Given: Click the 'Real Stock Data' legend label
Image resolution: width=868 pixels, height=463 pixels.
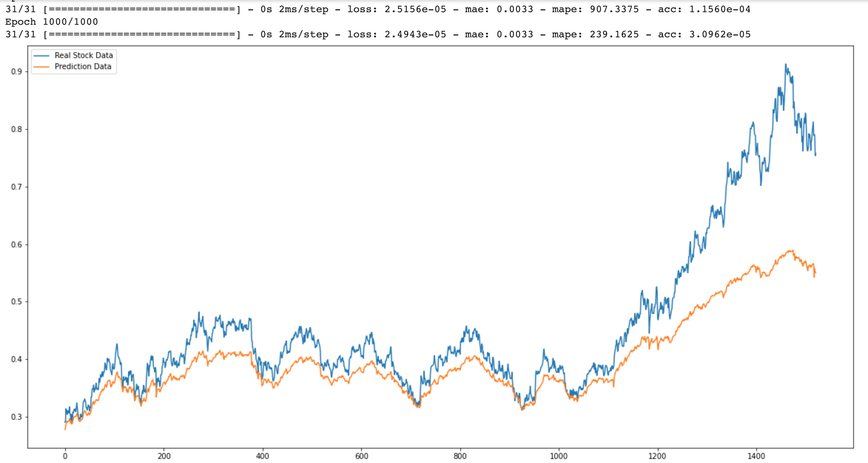Looking at the screenshot, I should [x=84, y=55].
